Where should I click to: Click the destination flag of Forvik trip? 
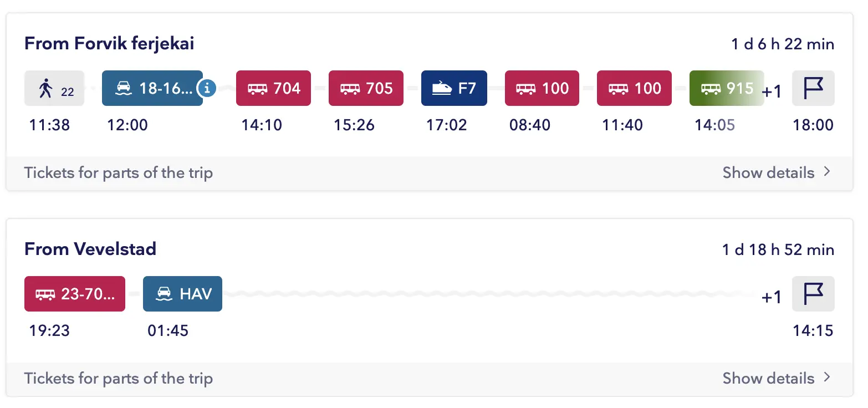(813, 88)
